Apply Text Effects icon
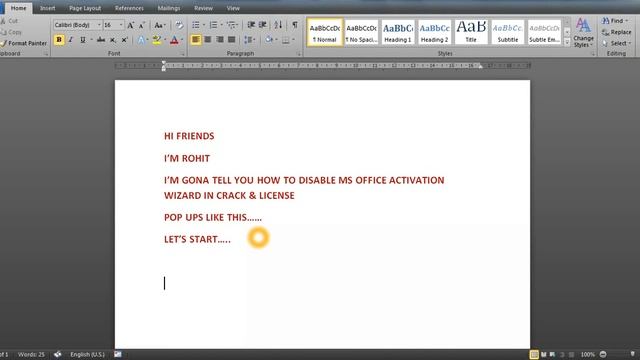Screen dimensions: 640x360 coord(141,40)
